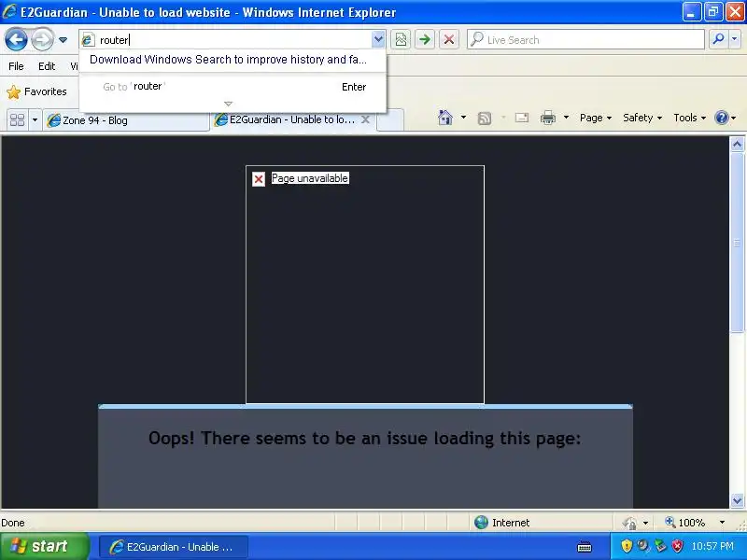Click the Forward navigation arrow
Image resolution: width=747 pixels, height=560 pixels.
(x=42, y=39)
